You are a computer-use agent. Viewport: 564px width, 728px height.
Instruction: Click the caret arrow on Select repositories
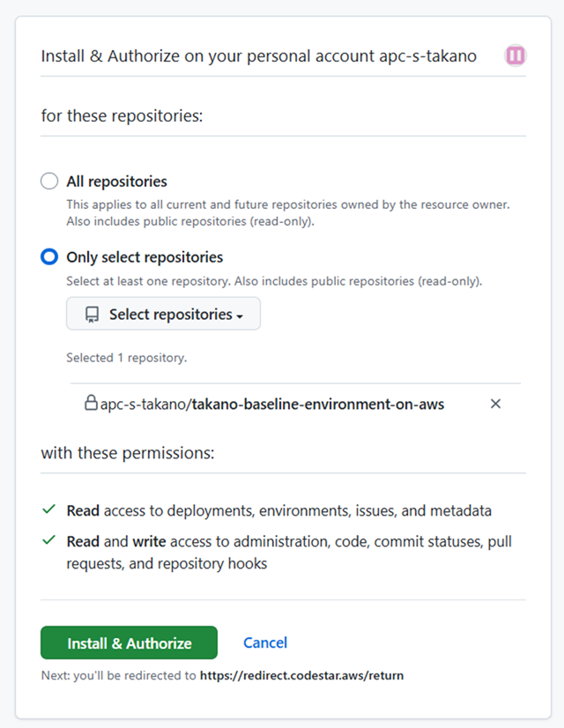point(240,316)
